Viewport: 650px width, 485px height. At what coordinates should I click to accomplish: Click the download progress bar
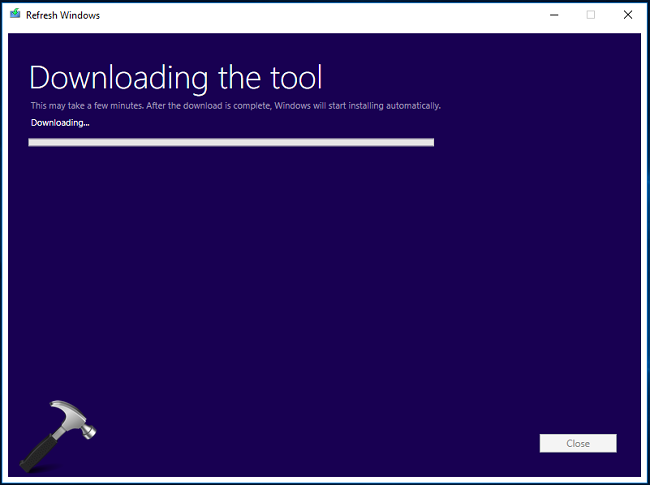tap(231, 142)
